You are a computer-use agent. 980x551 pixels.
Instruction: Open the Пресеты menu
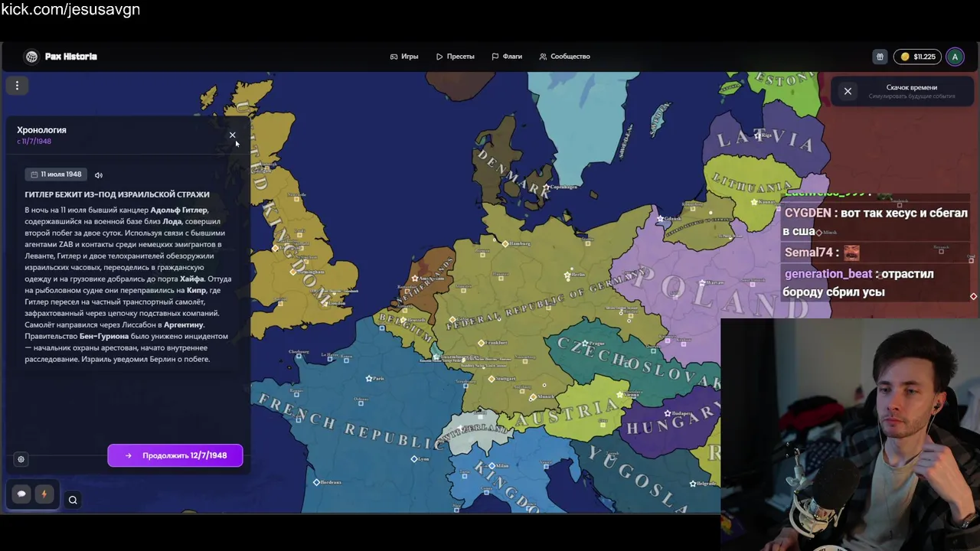pos(456,57)
